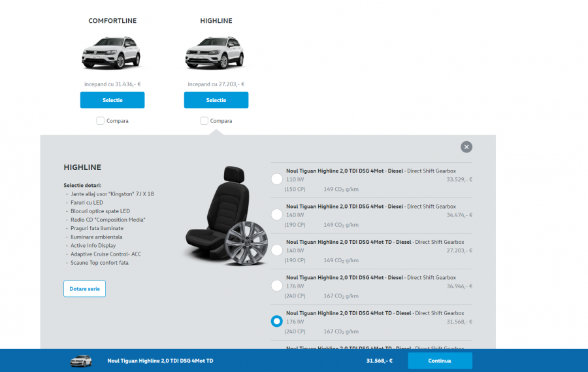Click the small car icon in bottom bar
This screenshot has height=372, width=588.
pyautogui.click(x=81, y=361)
